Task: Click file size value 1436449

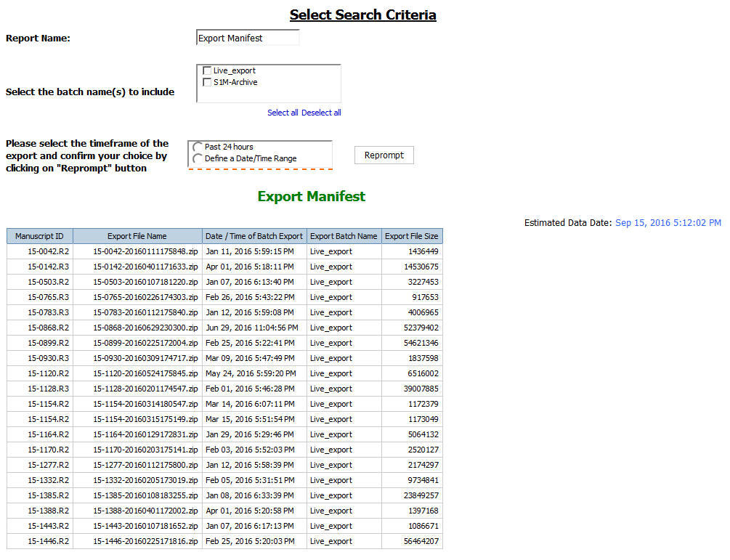Action: click(423, 251)
